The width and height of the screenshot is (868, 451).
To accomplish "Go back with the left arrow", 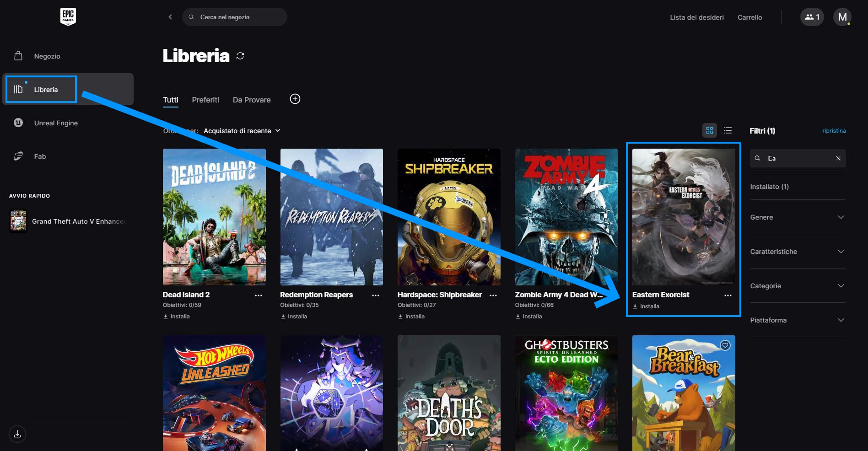I will coord(170,17).
